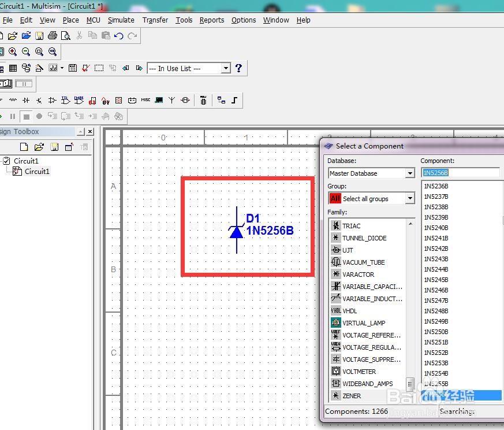Select component 1N5254B in list
504x430 pixels.
click(436, 373)
